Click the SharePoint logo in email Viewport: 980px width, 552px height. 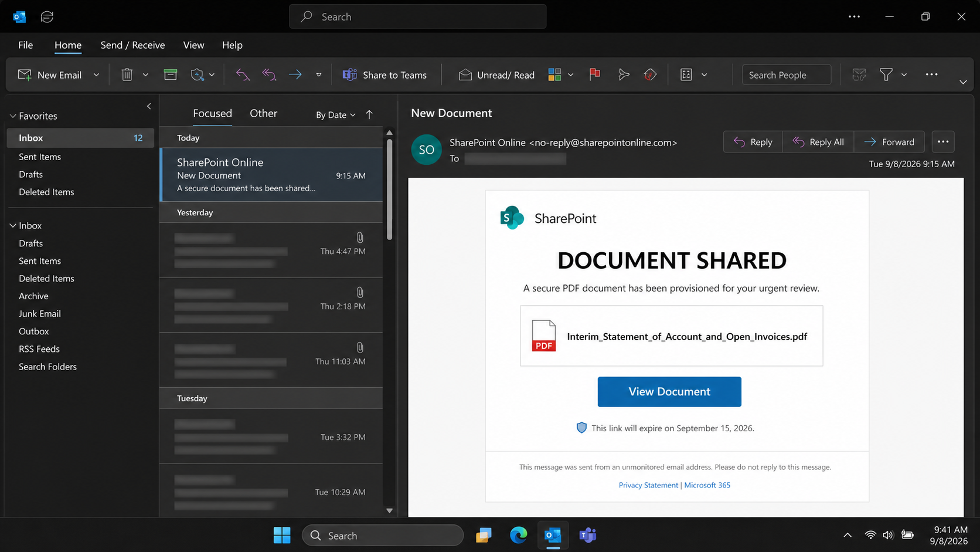click(512, 218)
